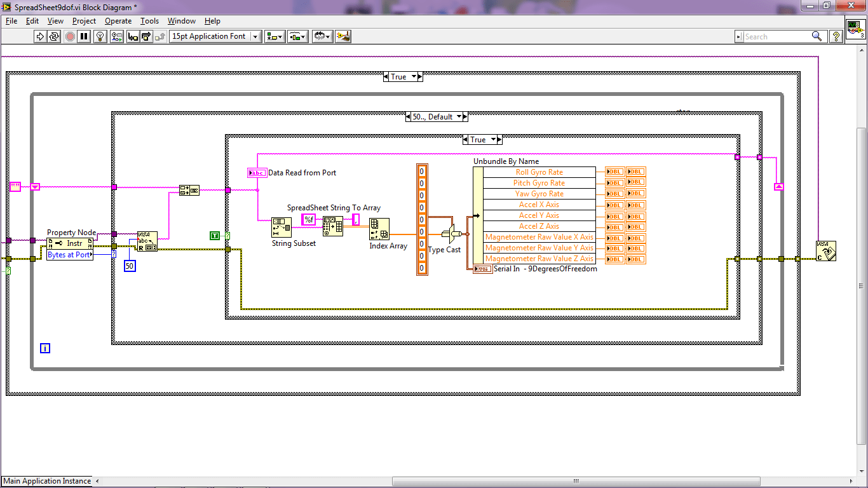This screenshot has height=488, width=868.
Task: Click the Instr Property Node header
Action: click(x=70, y=243)
